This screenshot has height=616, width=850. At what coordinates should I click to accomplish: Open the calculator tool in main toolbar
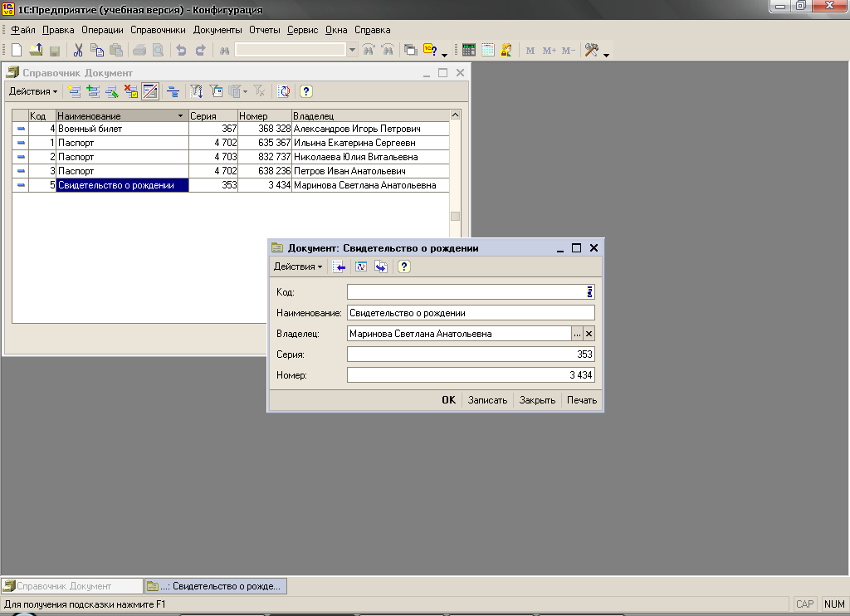(x=469, y=50)
